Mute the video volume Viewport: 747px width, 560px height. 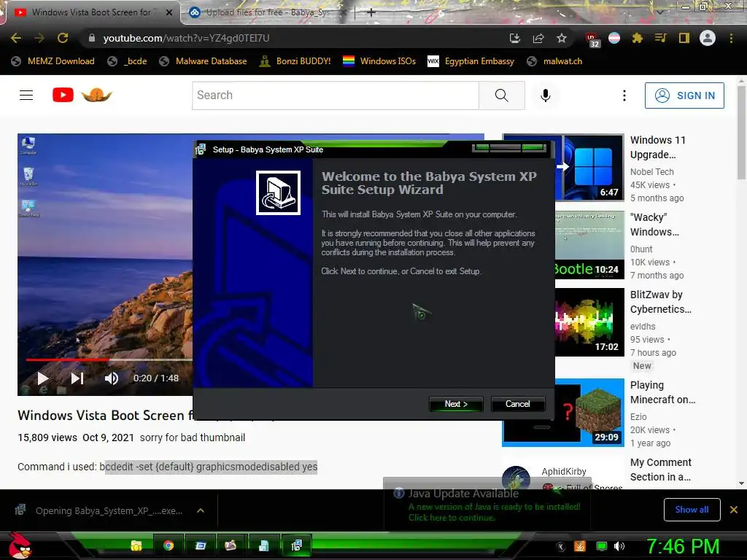112,378
